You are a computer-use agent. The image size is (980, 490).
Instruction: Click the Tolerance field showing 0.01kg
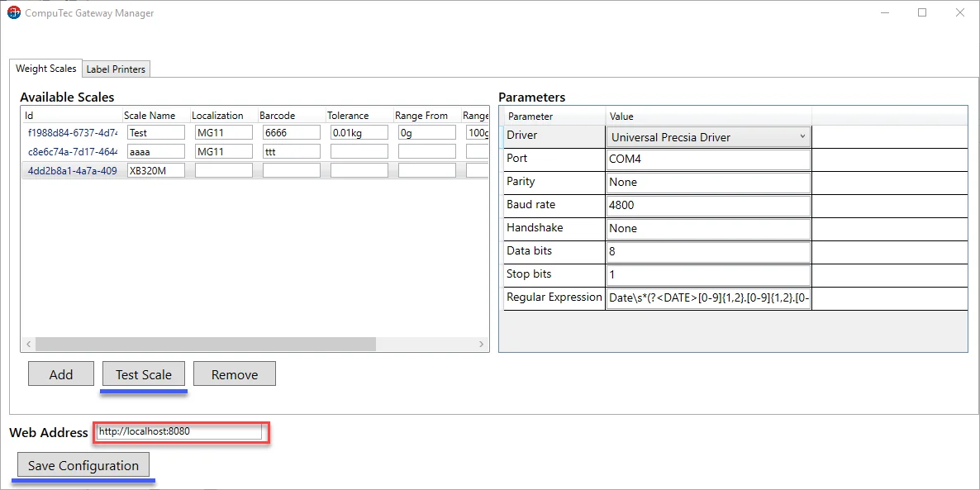coord(359,133)
